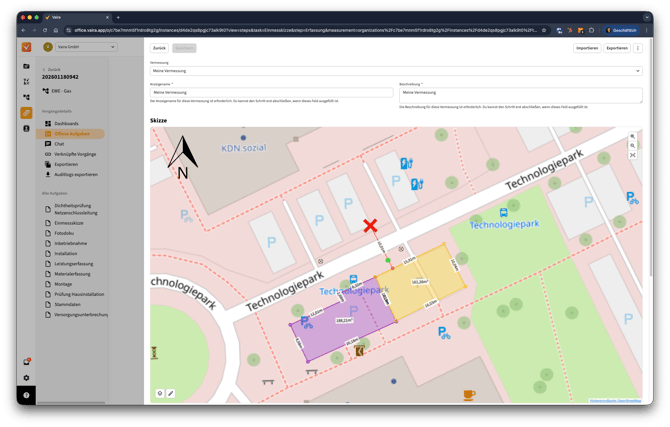This screenshot has width=670, height=427.
Task: Zoom out on the sketch map
Action: coord(632,146)
